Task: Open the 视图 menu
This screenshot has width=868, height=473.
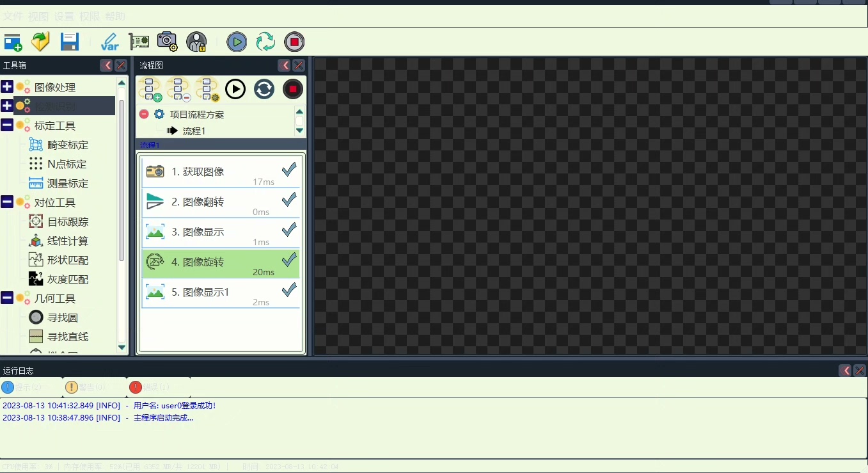Action: (x=38, y=17)
